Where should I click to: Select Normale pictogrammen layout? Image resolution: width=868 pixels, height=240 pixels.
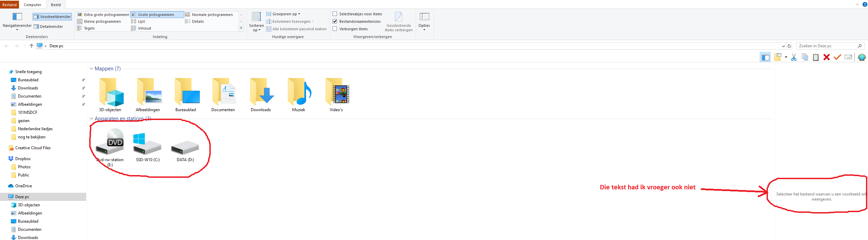pyautogui.click(x=210, y=15)
